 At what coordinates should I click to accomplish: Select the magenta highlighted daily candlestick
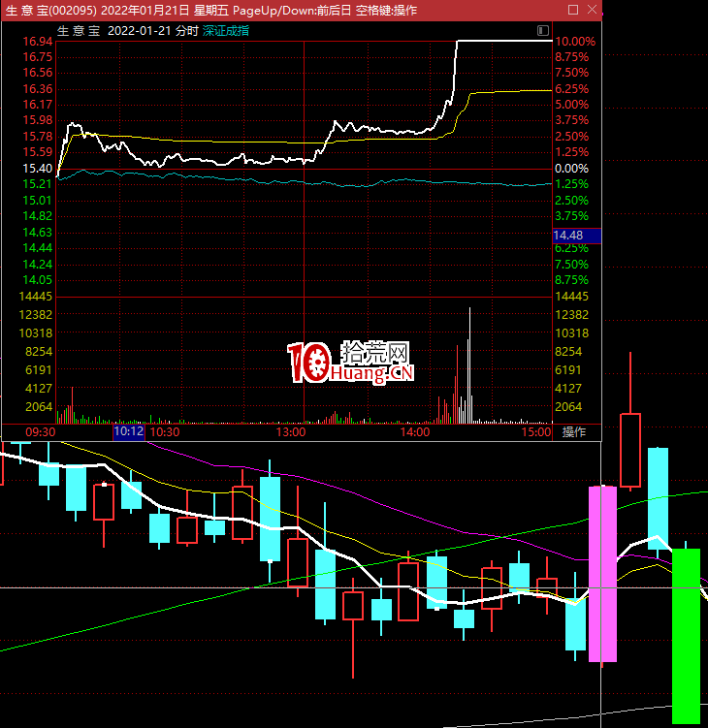[602, 574]
